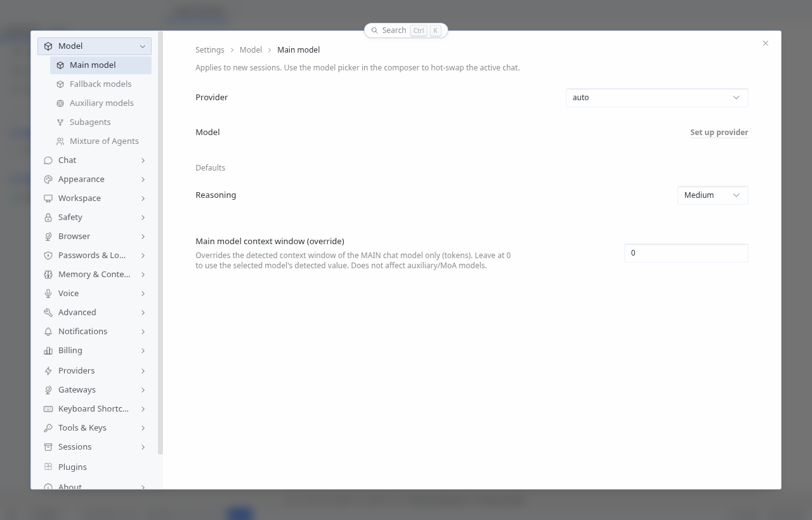This screenshot has width=812, height=520.
Task: Click the Main model context window label
Action: click(x=270, y=242)
